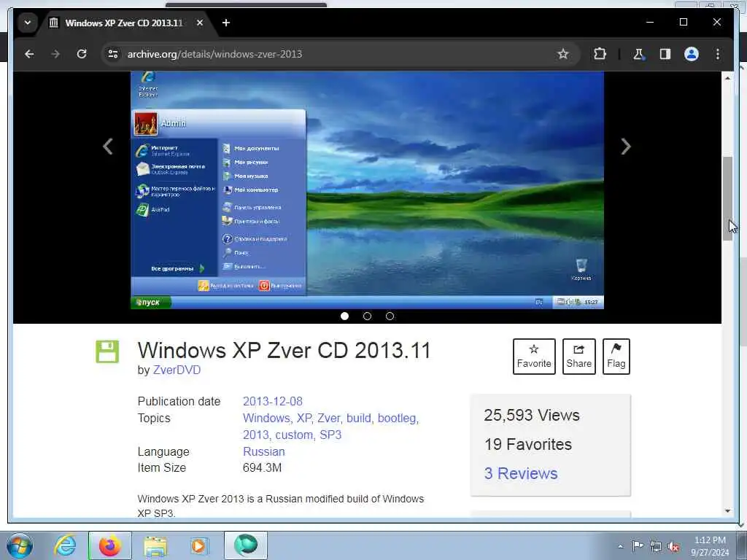
Task: Show the next carousel image
Action: pyautogui.click(x=625, y=146)
